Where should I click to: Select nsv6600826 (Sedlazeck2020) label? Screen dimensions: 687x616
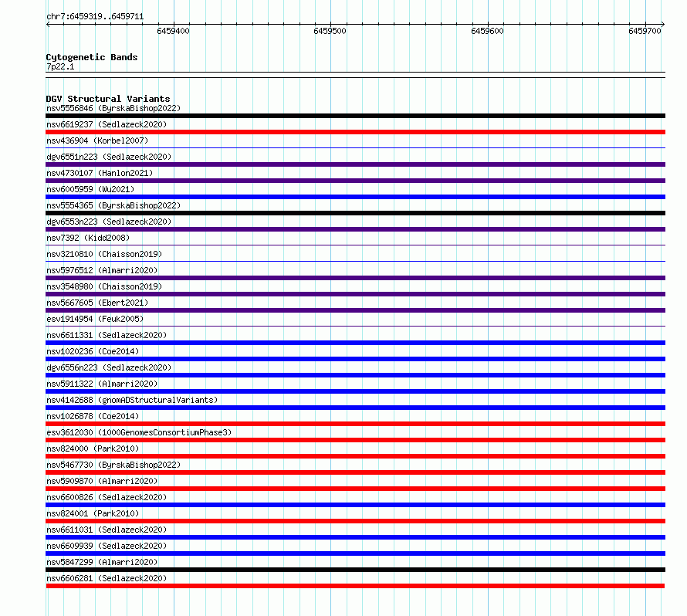coord(107,497)
